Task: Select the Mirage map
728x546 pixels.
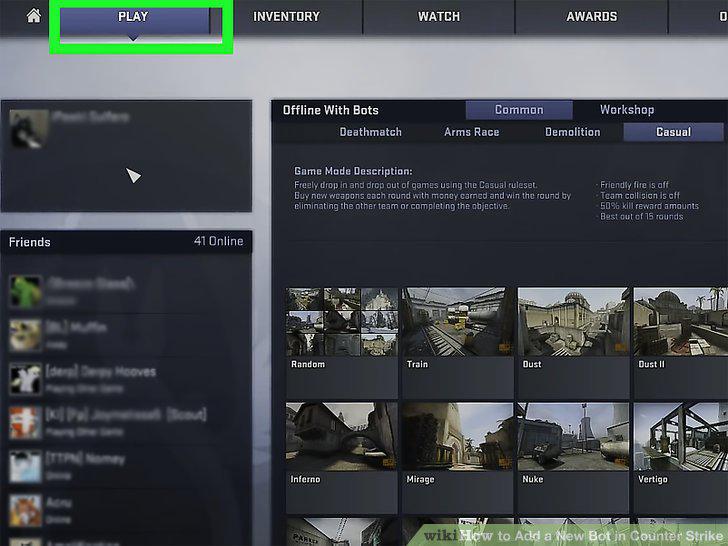Action: pos(458,437)
